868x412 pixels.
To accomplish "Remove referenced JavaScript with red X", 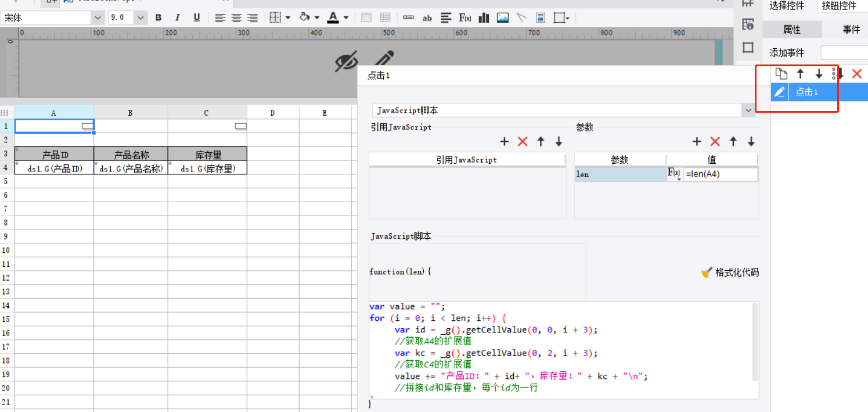I will coord(523,142).
